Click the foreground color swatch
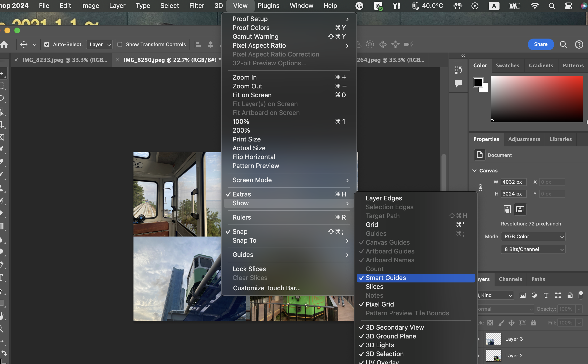 pyautogui.click(x=478, y=82)
